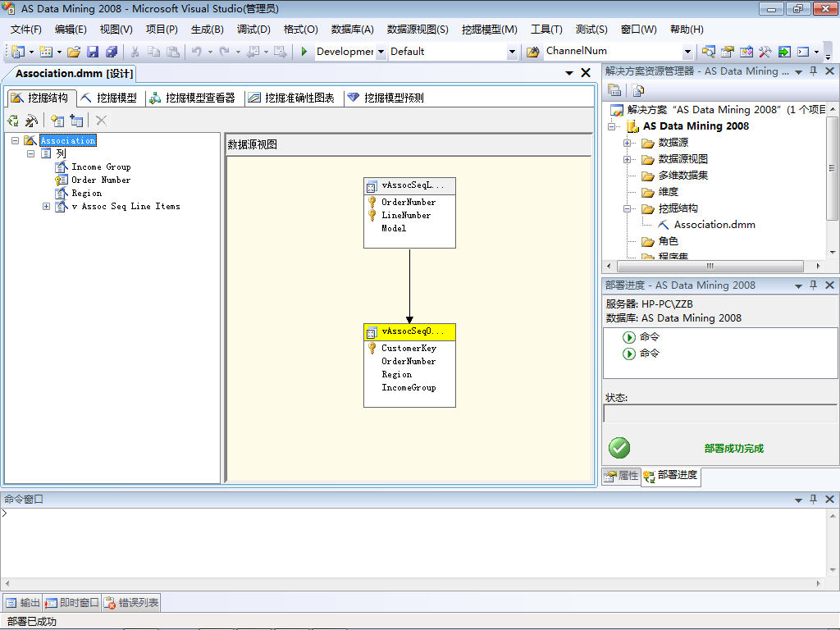Click the Show All Files icon
This screenshot has width=840, height=630.
tap(637, 90)
